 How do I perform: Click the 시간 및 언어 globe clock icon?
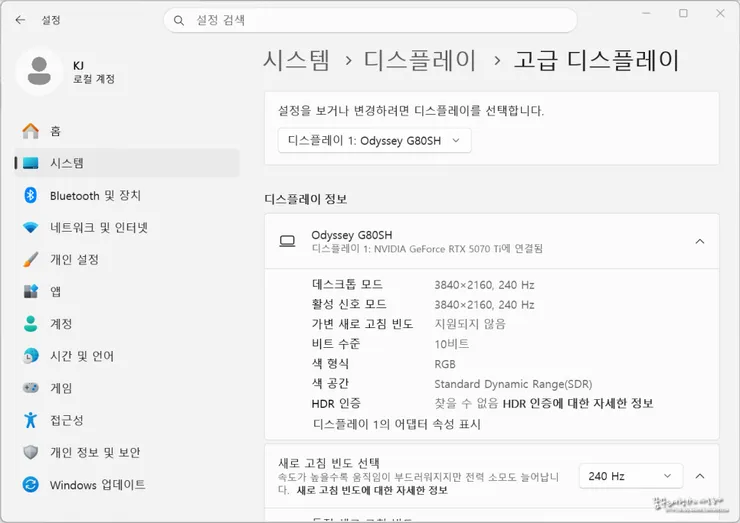[31, 356]
